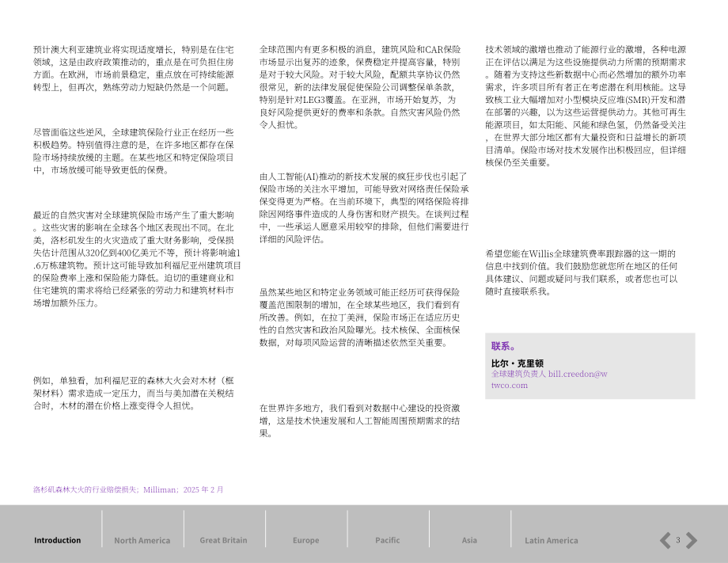Go to next page arrow
The width and height of the screenshot is (728, 563).
point(692,540)
